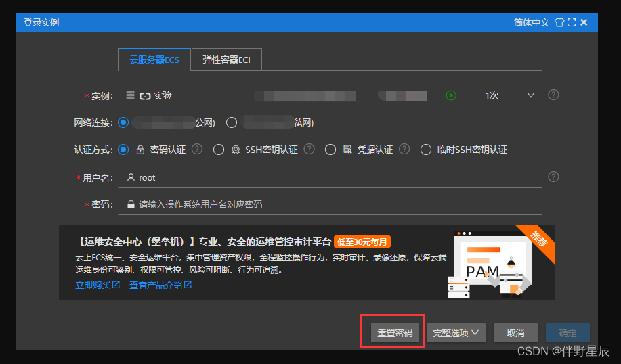Open the 立即购买 link
Screen dimensions: 621x364
pyautogui.click(x=98, y=285)
